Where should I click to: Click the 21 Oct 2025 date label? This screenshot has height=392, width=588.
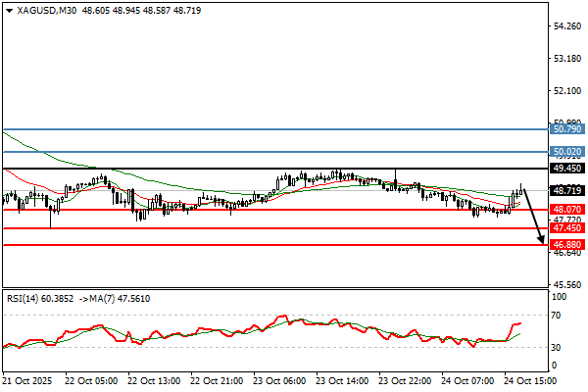(27, 380)
